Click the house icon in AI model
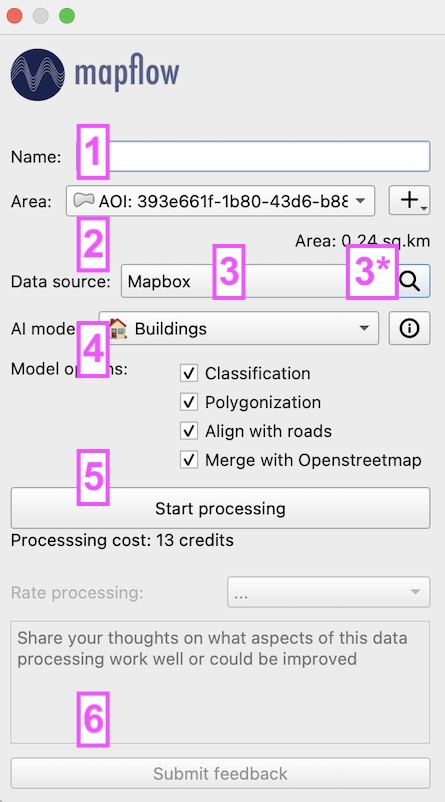The image size is (445, 802). point(118,328)
